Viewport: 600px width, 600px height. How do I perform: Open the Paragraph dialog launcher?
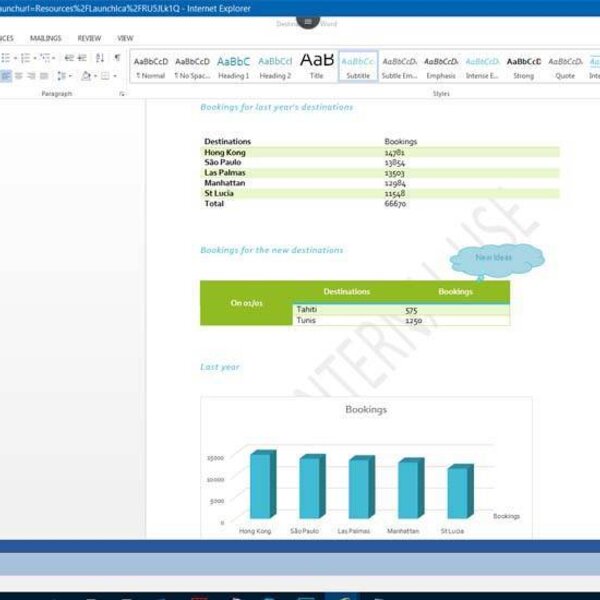click(x=122, y=94)
